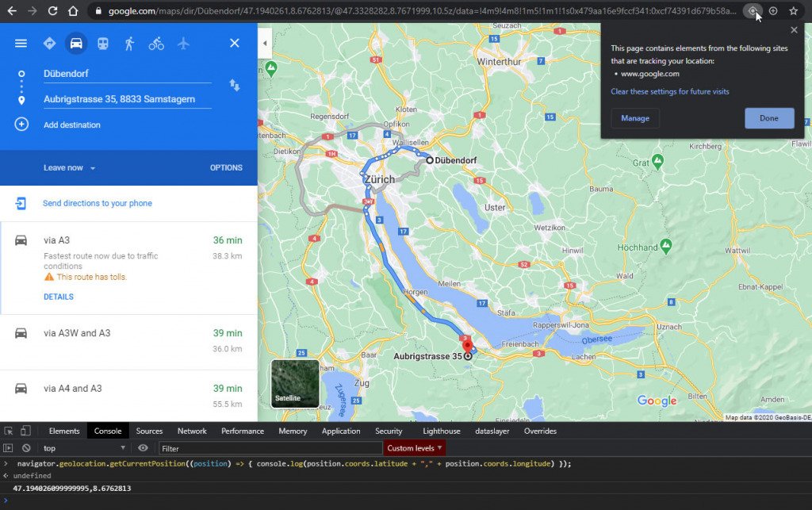This screenshot has height=510, width=812.
Task: Click Send directions to your phone
Action: tap(98, 203)
